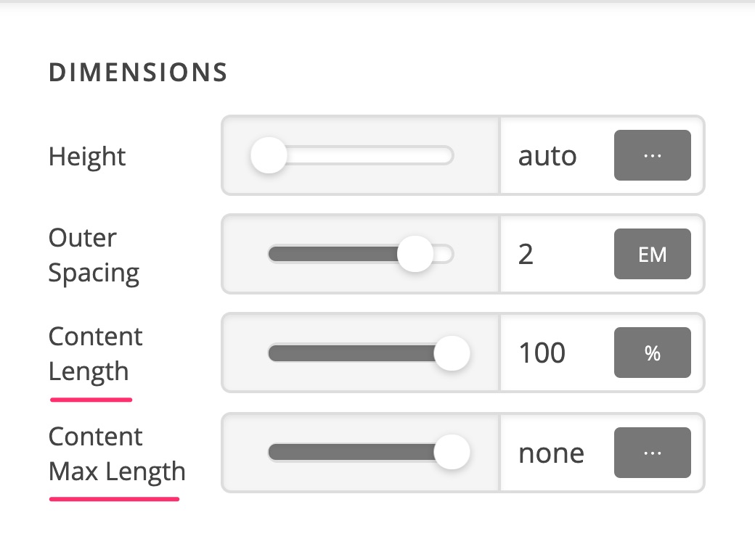Click the Outer Spacing label
This screenshot has width=755, height=560.
coord(94,255)
